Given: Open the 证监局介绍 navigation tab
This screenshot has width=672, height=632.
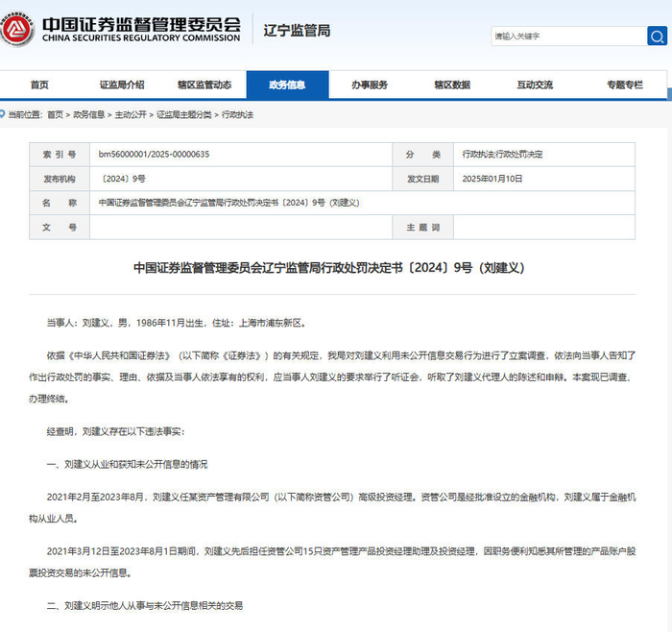Looking at the screenshot, I should tap(122, 85).
